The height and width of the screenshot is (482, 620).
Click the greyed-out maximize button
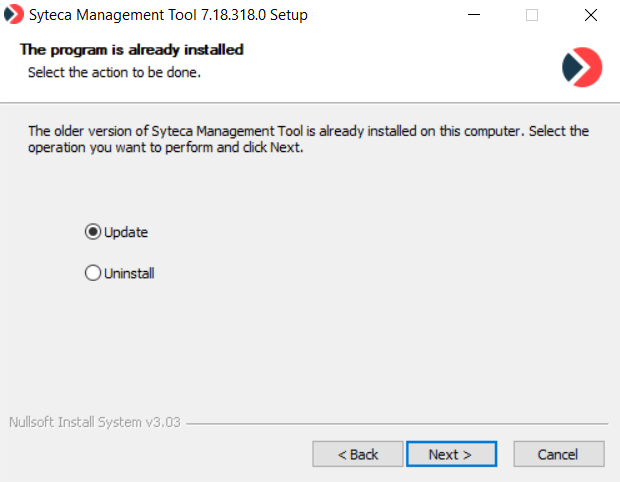pyautogui.click(x=532, y=15)
